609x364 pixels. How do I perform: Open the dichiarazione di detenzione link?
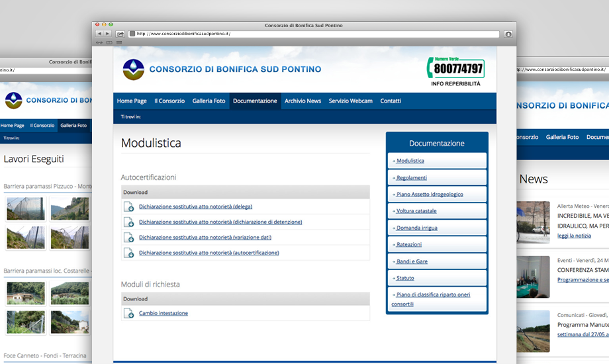[220, 222]
